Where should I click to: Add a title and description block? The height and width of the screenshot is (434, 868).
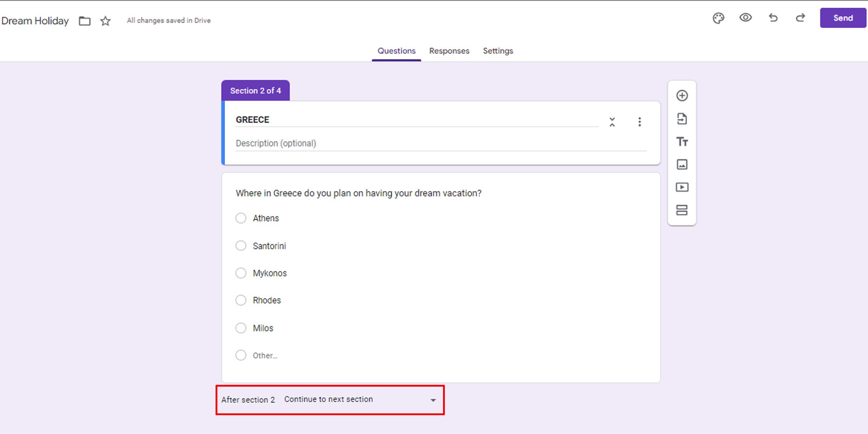tap(682, 142)
